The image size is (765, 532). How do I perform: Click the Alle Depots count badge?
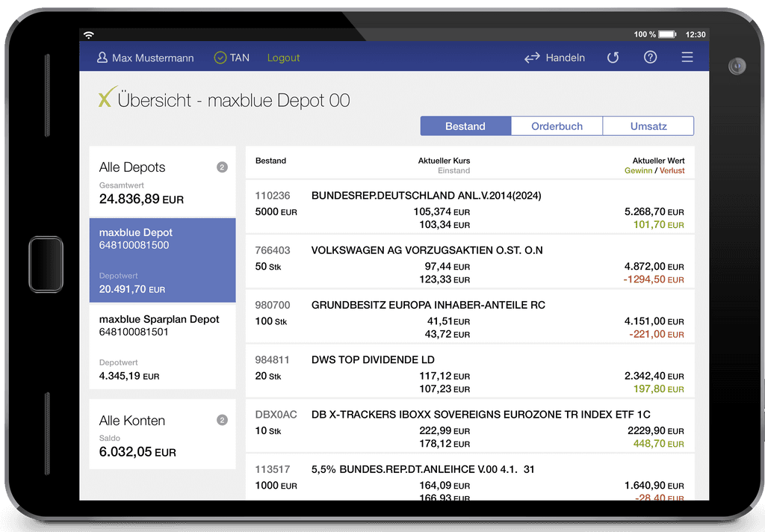point(222,167)
